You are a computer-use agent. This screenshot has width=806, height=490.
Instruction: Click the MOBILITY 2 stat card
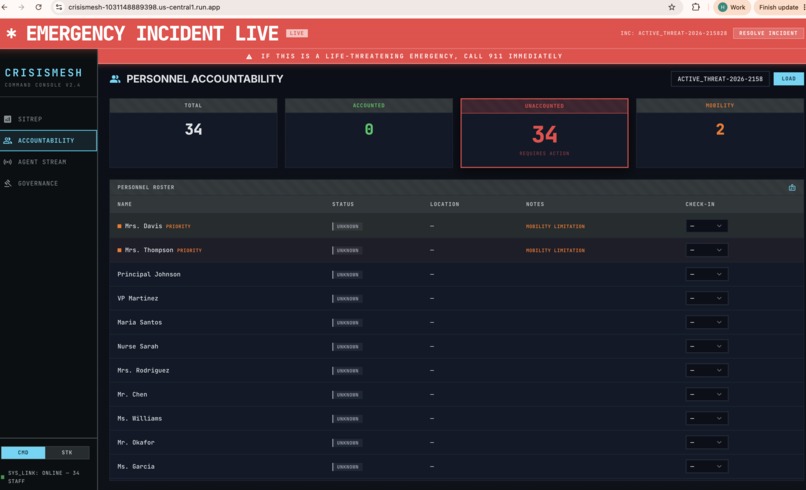720,133
